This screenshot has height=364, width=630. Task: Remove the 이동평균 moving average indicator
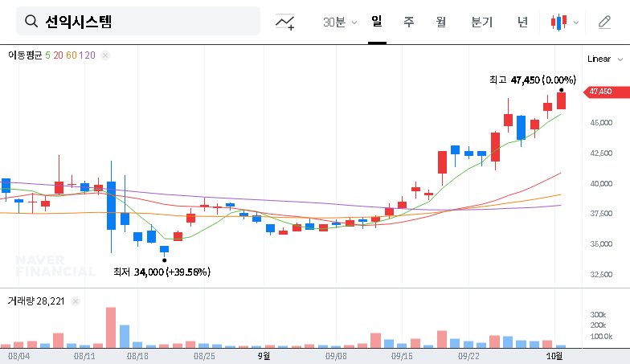coord(105,55)
